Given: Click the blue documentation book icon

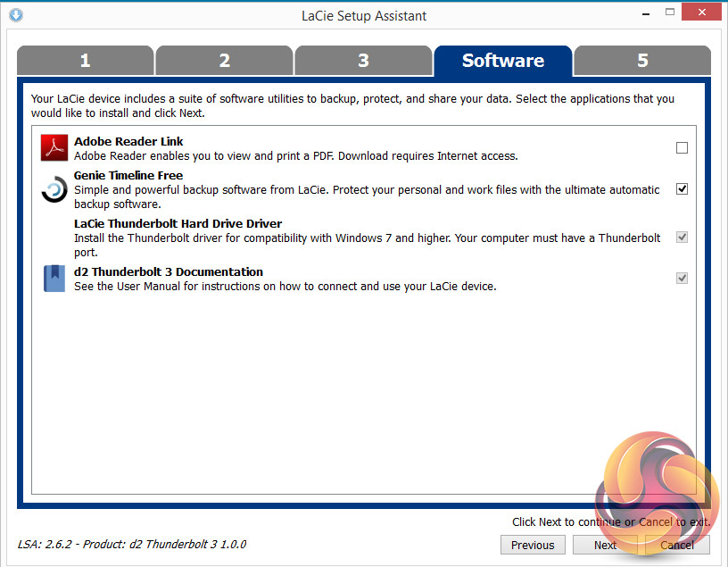Looking at the screenshot, I should (x=54, y=279).
